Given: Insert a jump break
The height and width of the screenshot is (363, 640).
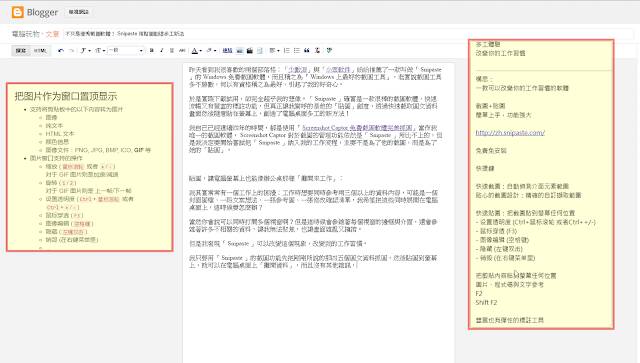Looking at the screenshot, I should [x=260, y=51].
